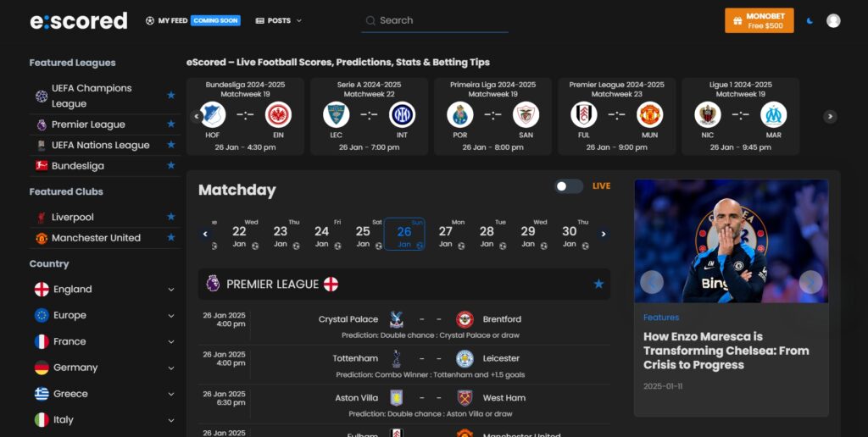Viewport: 868px width, 437px height.
Task: Click the Brentford club crest
Action: (x=465, y=319)
